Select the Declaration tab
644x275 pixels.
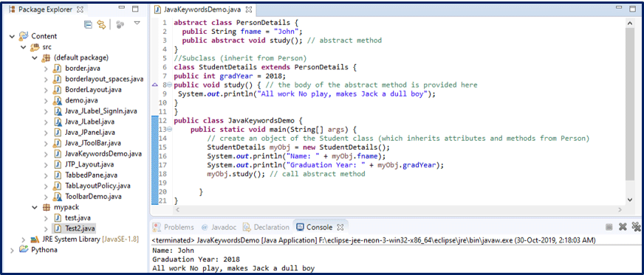tap(266, 227)
